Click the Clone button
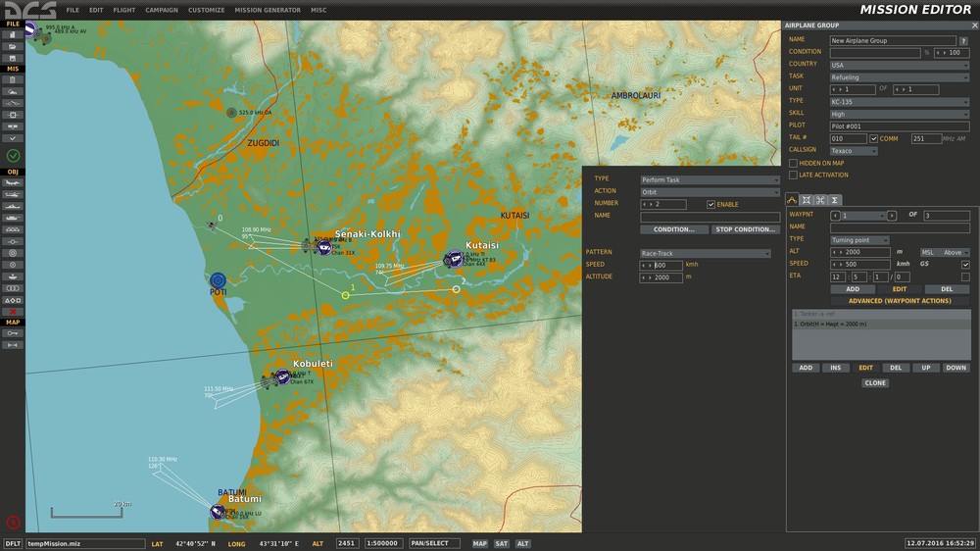The height and width of the screenshot is (551, 980). [875, 383]
